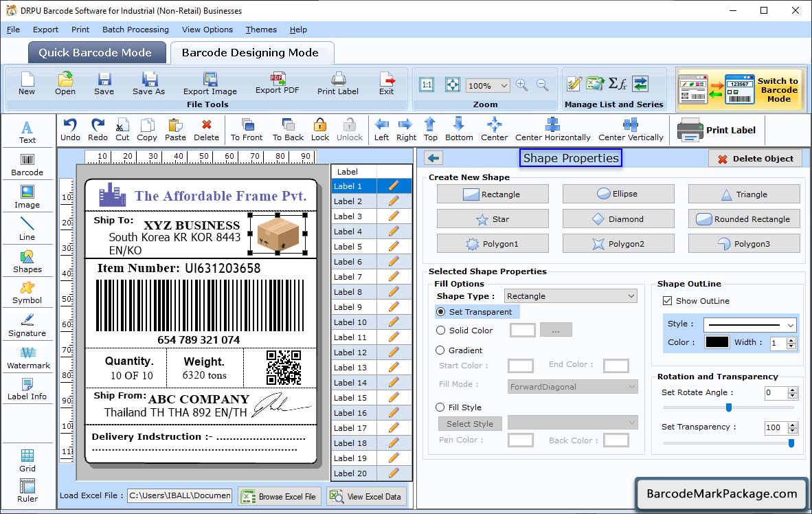Viewport: 812px width, 514px height.
Task: Lock the selected object
Action: click(x=320, y=130)
